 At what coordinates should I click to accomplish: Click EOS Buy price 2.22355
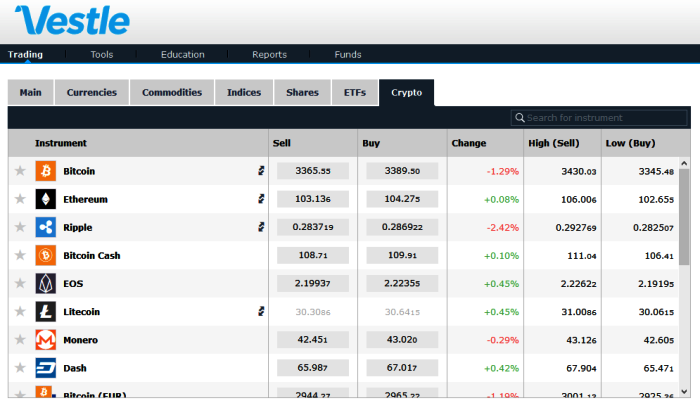402,283
